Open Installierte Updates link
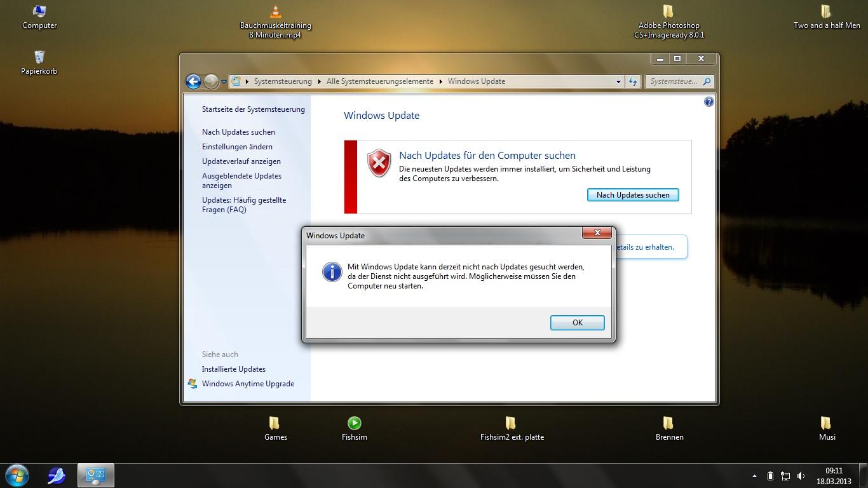 point(234,369)
